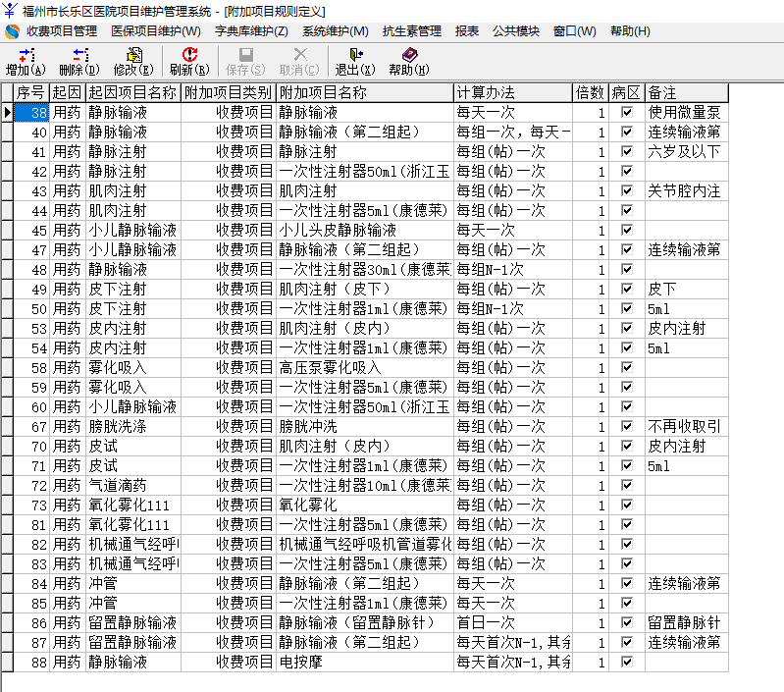Click the 备注 cell 六岁及以下
This screenshot has height=692, width=784.
pos(687,151)
